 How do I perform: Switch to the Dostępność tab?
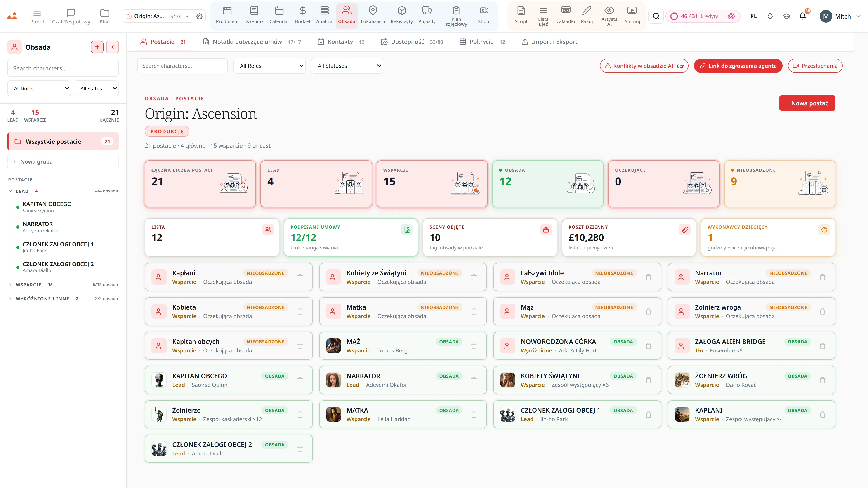pos(412,42)
